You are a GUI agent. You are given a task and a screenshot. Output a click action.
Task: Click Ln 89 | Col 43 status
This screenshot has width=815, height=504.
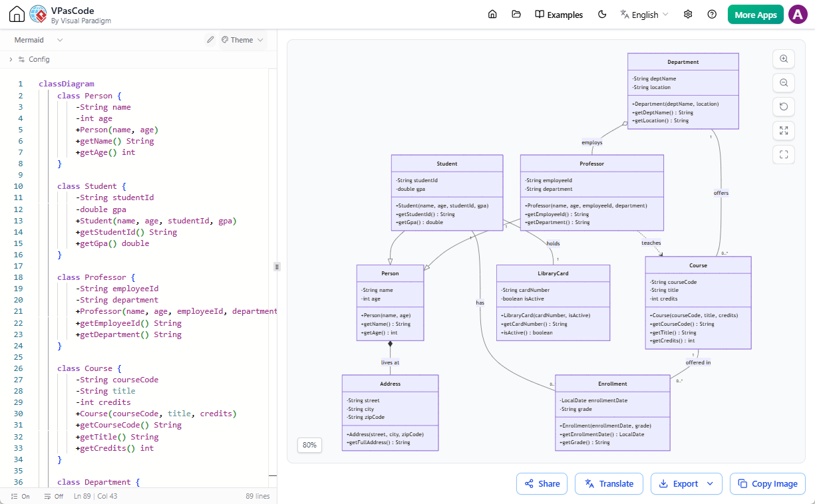(96, 496)
